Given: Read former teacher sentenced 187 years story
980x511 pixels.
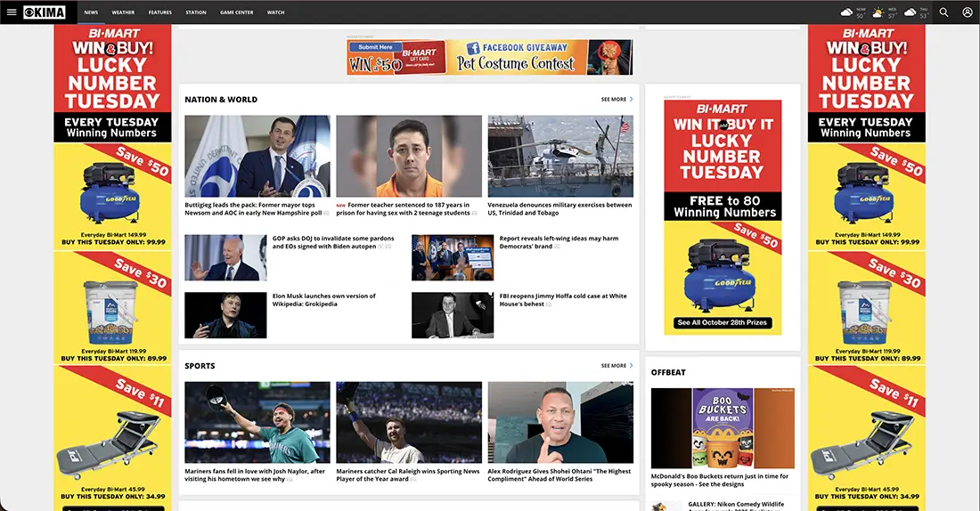Looking at the screenshot, I should [x=405, y=208].
